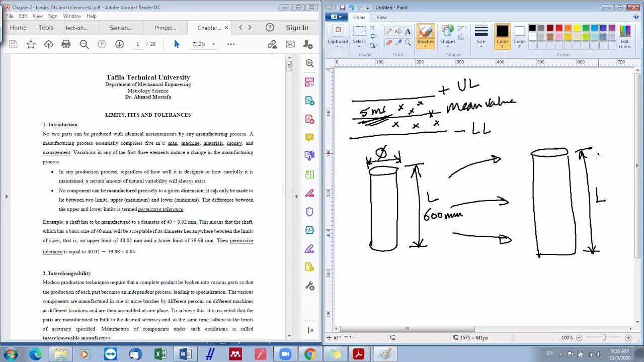Image resolution: width=644 pixels, height=362 pixels.
Task: Select the Color 1 button in Paint
Action: [x=502, y=37]
